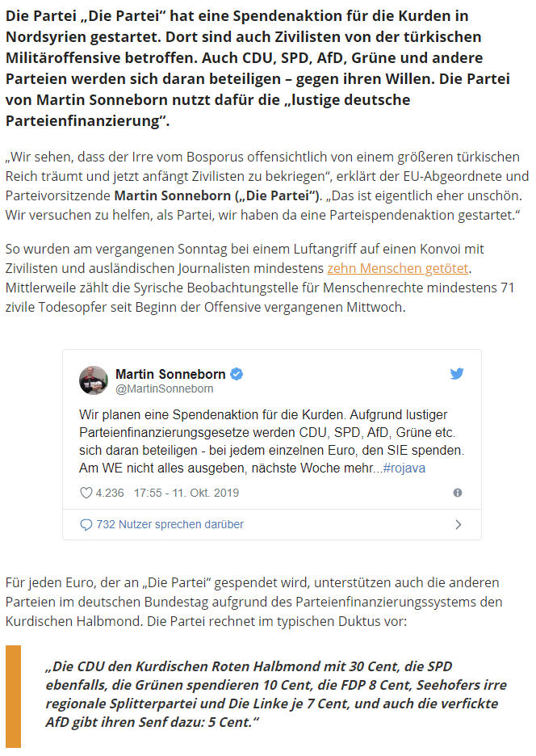Click the italic CDU Kurdischen Roten Halbmond quote
Viewport: 536px width, 756px height.
276,695
